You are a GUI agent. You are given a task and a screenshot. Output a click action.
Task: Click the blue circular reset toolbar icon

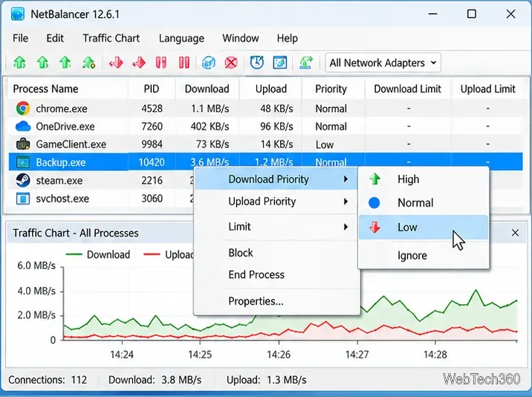click(x=208, y=63)
